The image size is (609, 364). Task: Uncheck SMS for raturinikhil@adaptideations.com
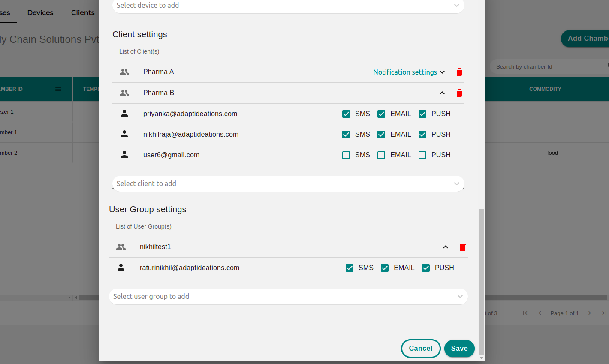[x=350, y=268]
